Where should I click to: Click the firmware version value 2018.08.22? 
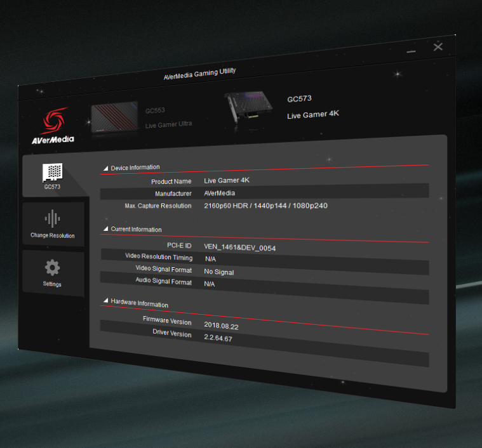point(221,325)
